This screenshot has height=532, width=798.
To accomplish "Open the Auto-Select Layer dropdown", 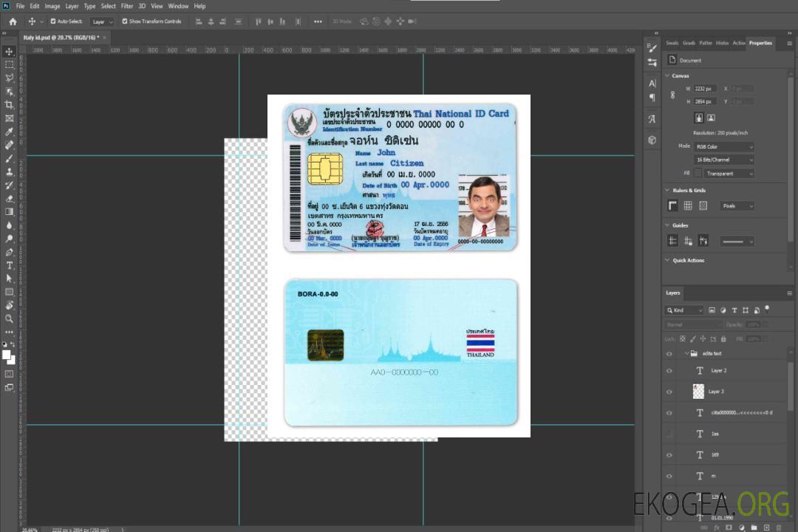I will 102,21.
